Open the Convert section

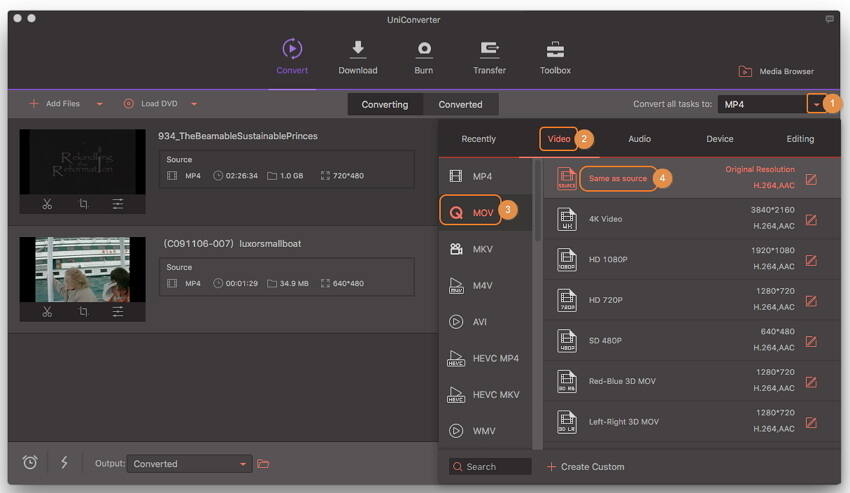292,56
